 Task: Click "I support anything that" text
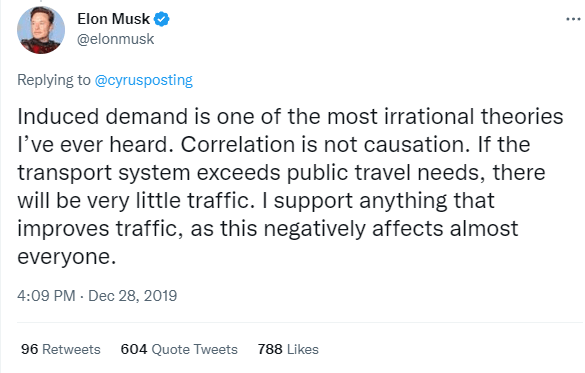point(379,201)
